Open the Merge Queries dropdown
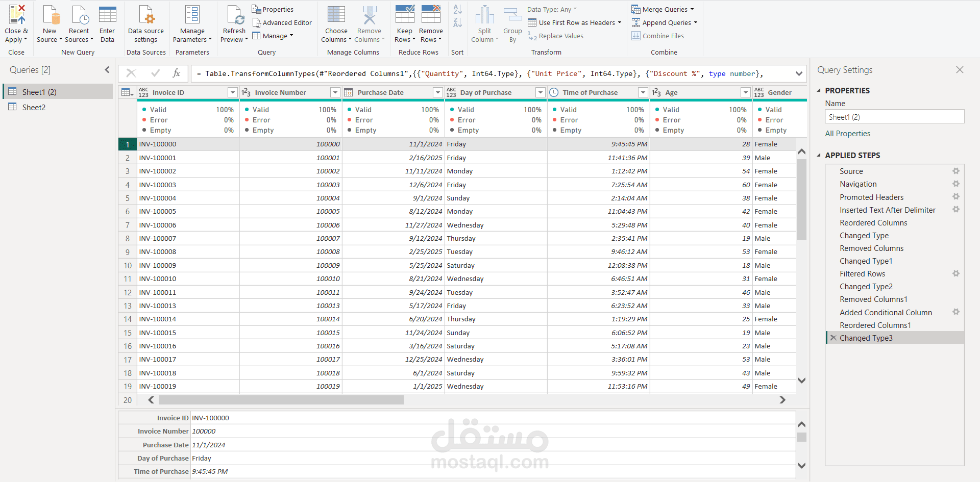 tap(692, 10)
